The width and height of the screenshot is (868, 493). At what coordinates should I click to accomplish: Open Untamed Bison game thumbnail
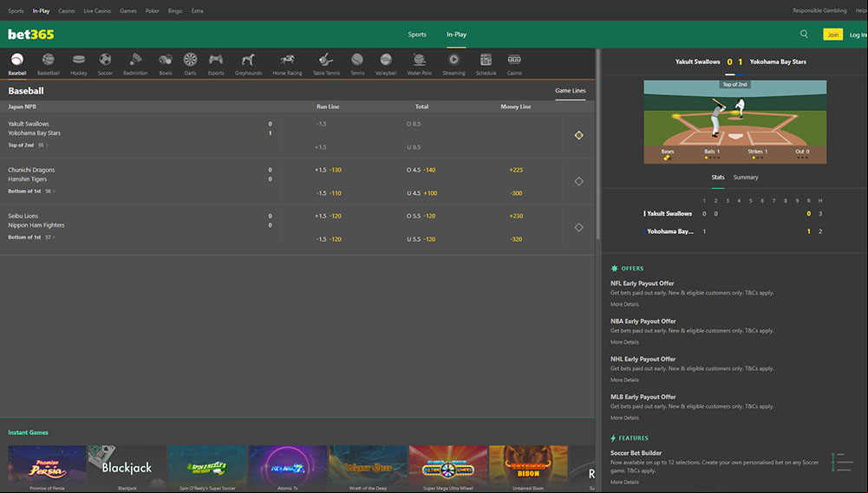point(528,466)
